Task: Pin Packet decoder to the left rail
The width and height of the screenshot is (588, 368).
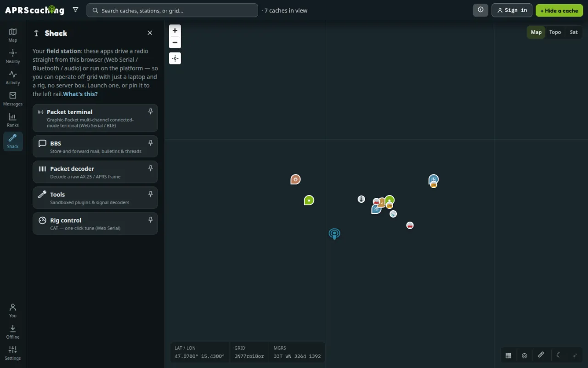Action: [150, 168]
